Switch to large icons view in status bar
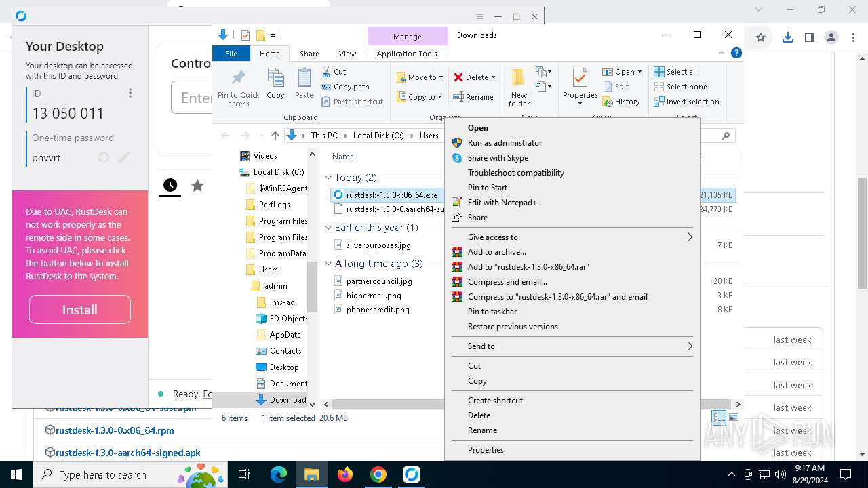Image resolution: width=868 pixels, height=488 pixels. pos(733,418)
